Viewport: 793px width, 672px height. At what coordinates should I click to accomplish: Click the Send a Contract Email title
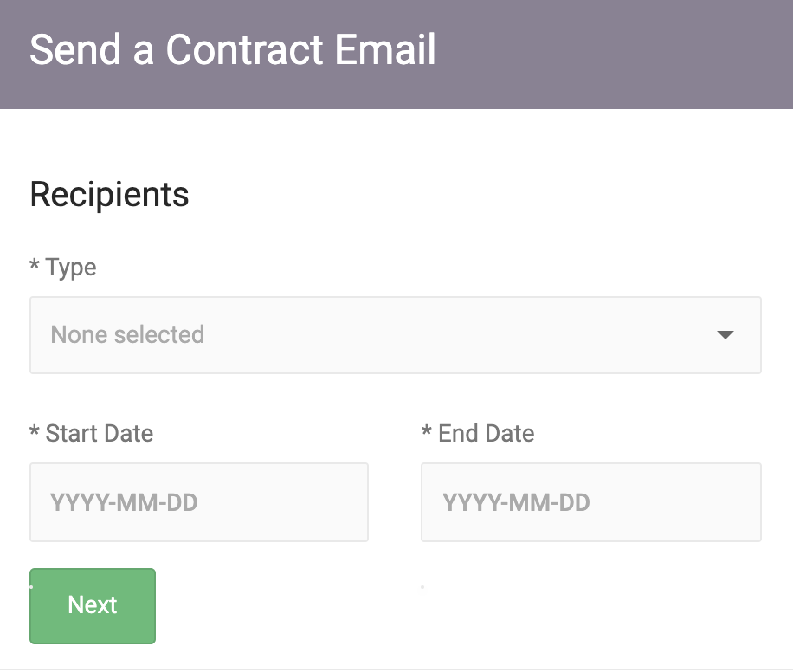tap(233, 50)
